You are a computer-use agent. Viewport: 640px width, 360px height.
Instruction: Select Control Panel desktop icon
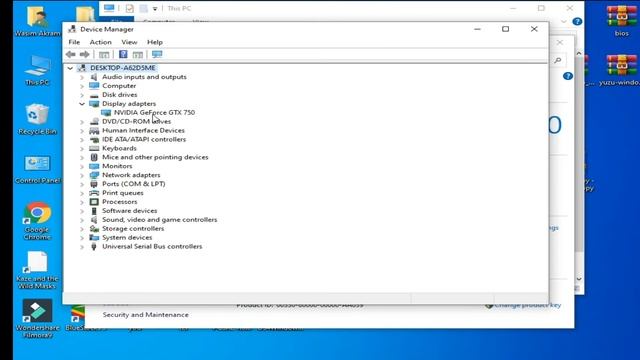[x=37, y=169]
